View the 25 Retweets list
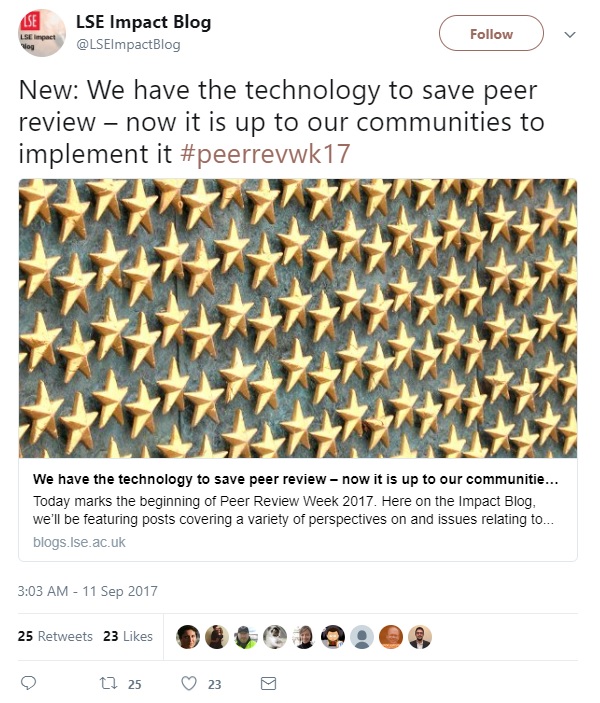This screenshot has height=703, width=600. coord(55,636)
